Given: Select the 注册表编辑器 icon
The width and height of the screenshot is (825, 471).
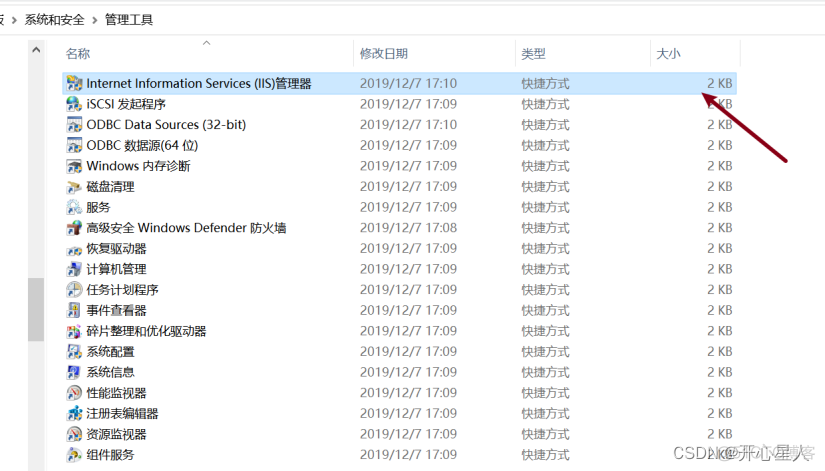Looking at the screenshot, I should 74,414.
